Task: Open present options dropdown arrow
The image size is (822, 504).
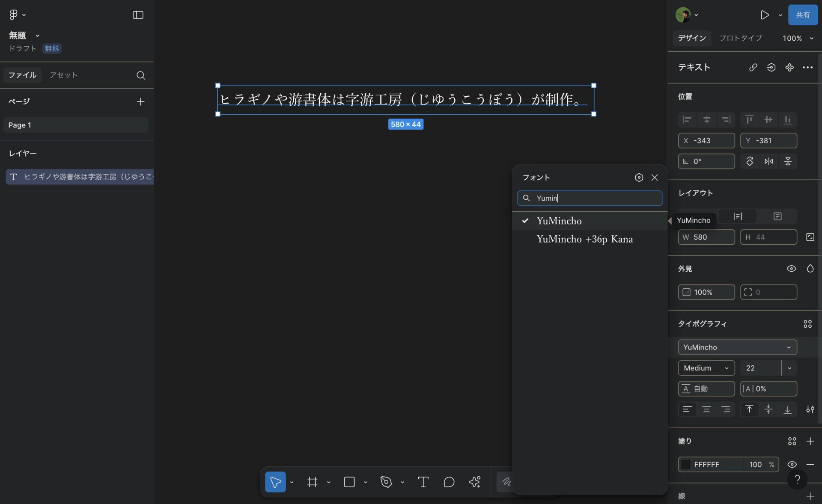Action: [780, 15]
